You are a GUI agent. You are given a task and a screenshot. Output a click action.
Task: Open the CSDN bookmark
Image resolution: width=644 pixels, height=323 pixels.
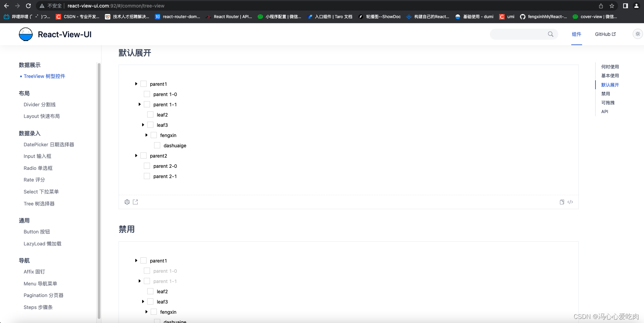(x=78, y=16)
